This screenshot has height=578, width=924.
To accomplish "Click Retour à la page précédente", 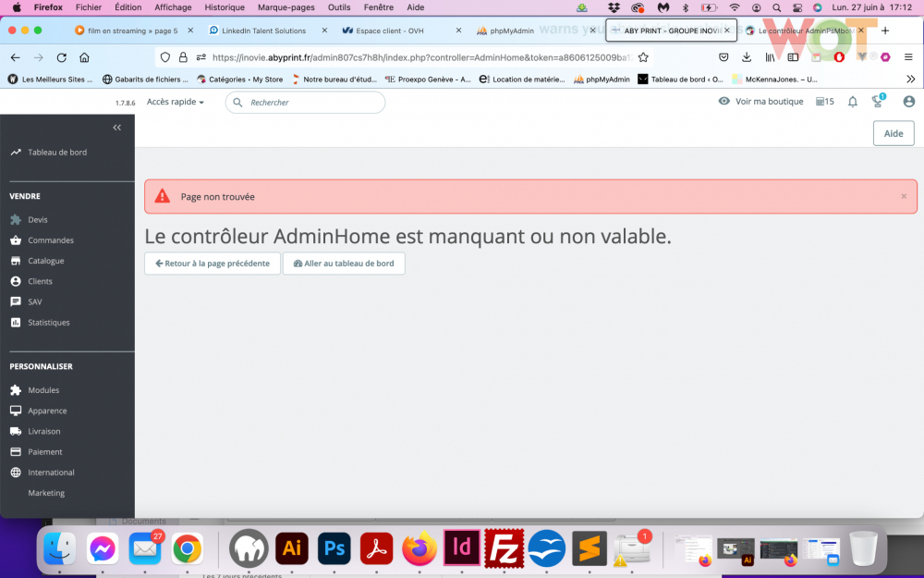I will point(212,263).
